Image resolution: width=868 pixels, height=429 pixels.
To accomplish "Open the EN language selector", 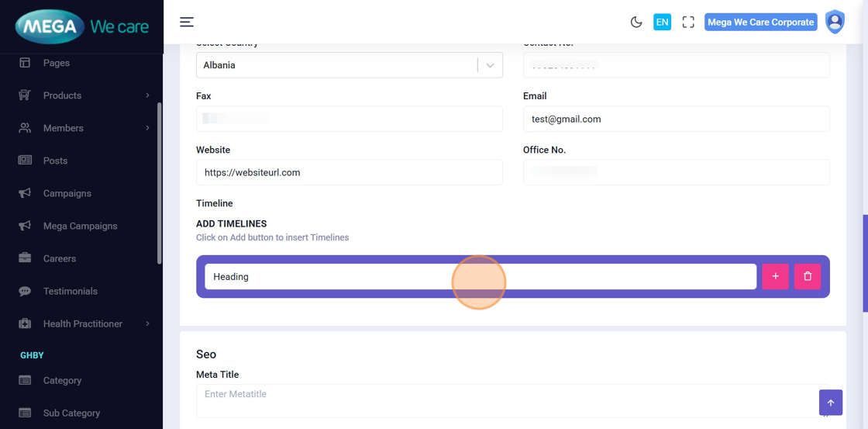I will pyautogui.click(x=662, y=22).
